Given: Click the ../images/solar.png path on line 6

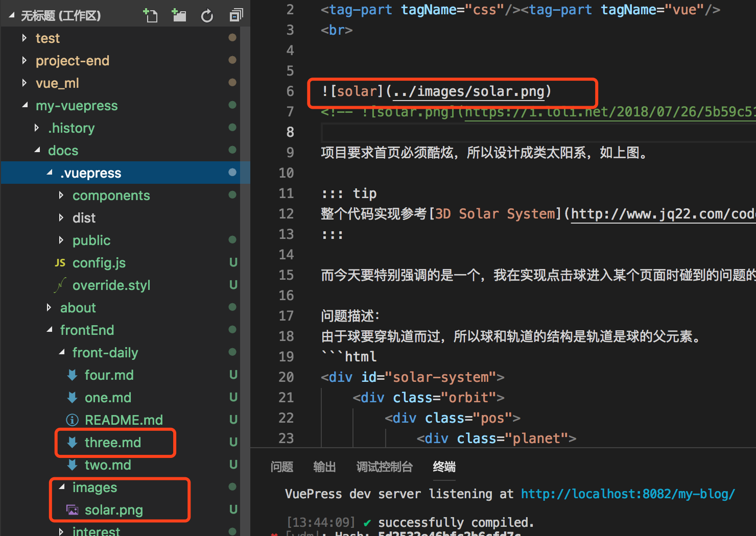Looking at the screenshot, I should pos(468,91).
